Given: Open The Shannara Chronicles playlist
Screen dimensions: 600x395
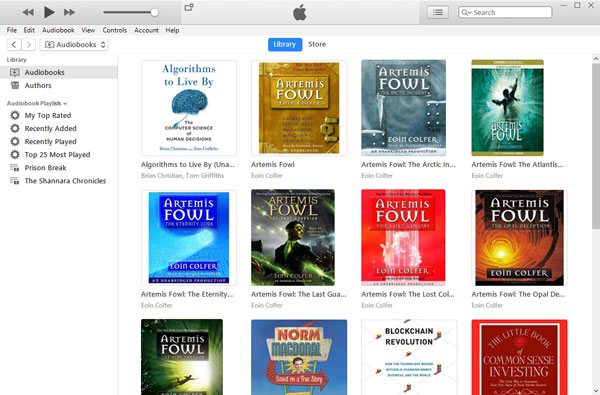Looking at the screenshot, I should (x=65, y=181).
